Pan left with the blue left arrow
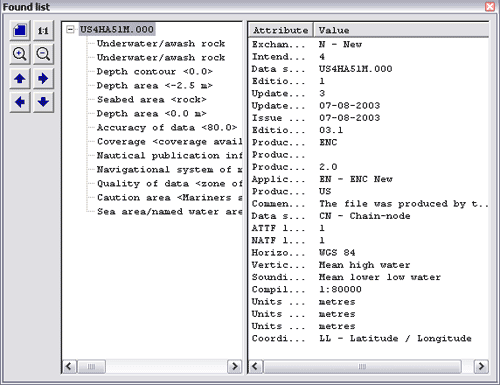Viewport: 500px width, 385px height. pos(20,102)
